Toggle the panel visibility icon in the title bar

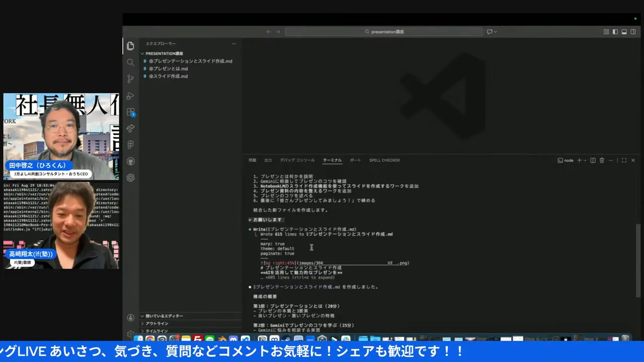click(x=624, y=31)
